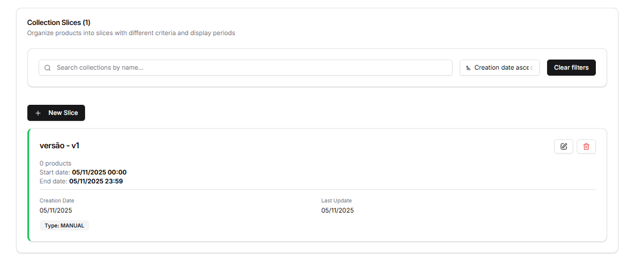Viewport: 644px width, 262px height.
Task: Click the 0 products count text
Action: (55, 163)
